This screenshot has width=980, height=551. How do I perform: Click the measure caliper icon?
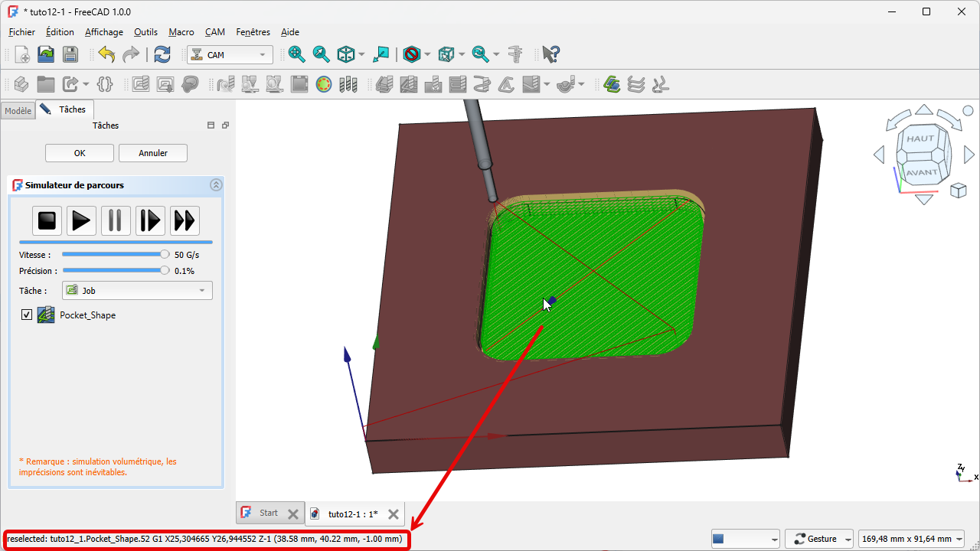(x=515, y=54)
